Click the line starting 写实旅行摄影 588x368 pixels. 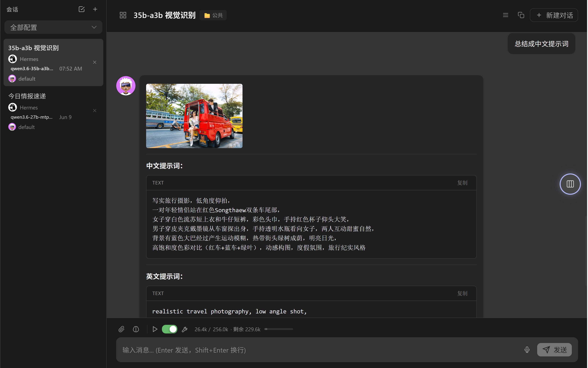click(191, 201)
